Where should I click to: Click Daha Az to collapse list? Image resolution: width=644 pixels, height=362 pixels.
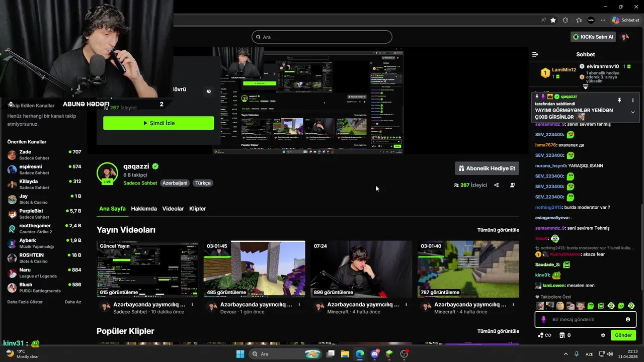click(73, 302)
